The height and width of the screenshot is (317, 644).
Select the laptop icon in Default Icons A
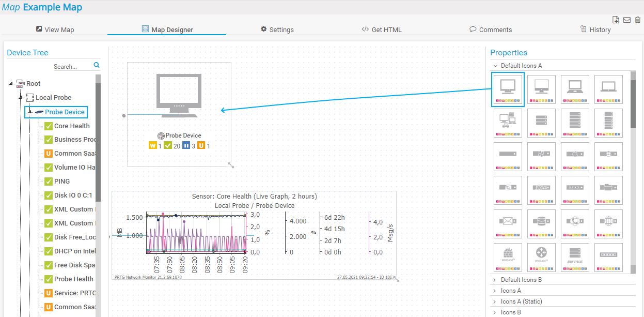pyautogui.click(x=575, y=89)
